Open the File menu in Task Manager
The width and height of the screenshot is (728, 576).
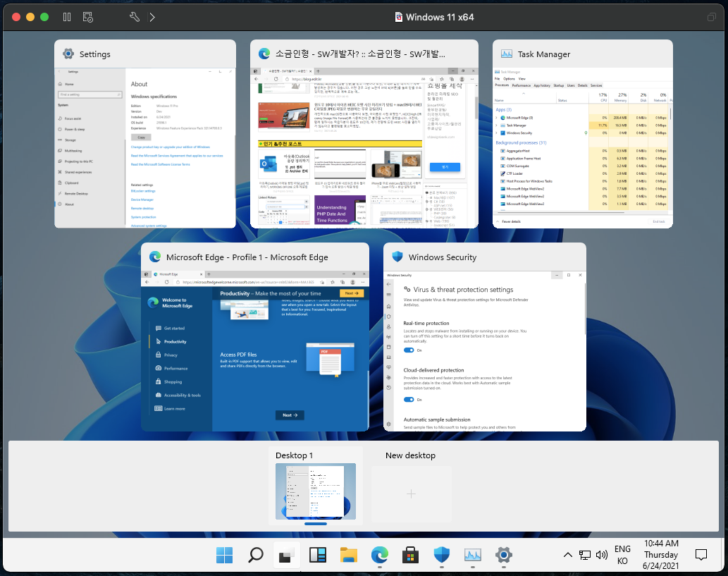point(498,78)
